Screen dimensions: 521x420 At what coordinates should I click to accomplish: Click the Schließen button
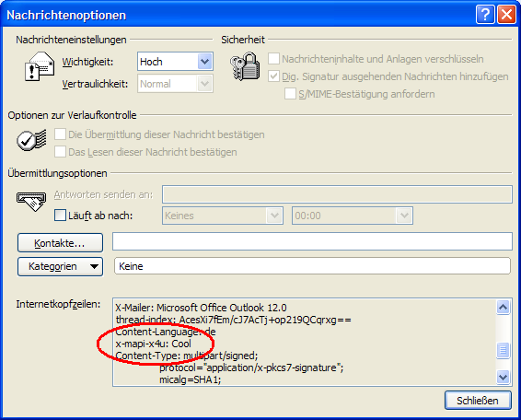coord(478,401)
